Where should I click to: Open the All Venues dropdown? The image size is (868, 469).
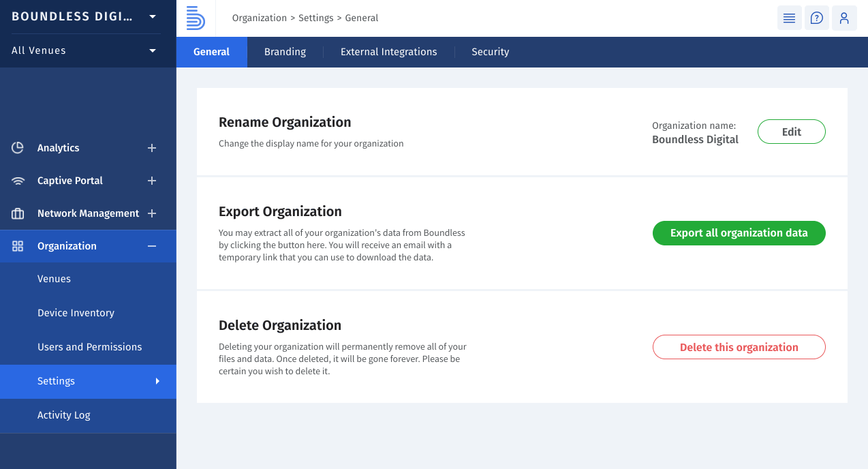[x=152, y=50]
